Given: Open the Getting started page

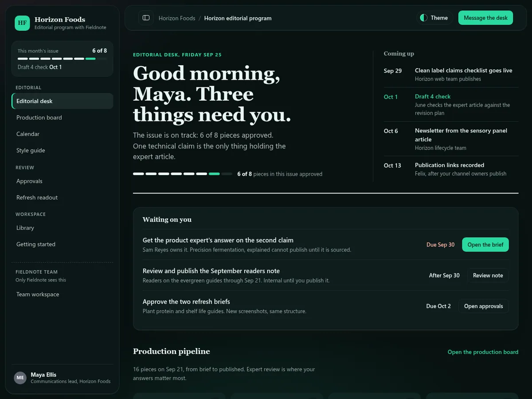Looking at the screenshot, I should [x=62, y=244].
